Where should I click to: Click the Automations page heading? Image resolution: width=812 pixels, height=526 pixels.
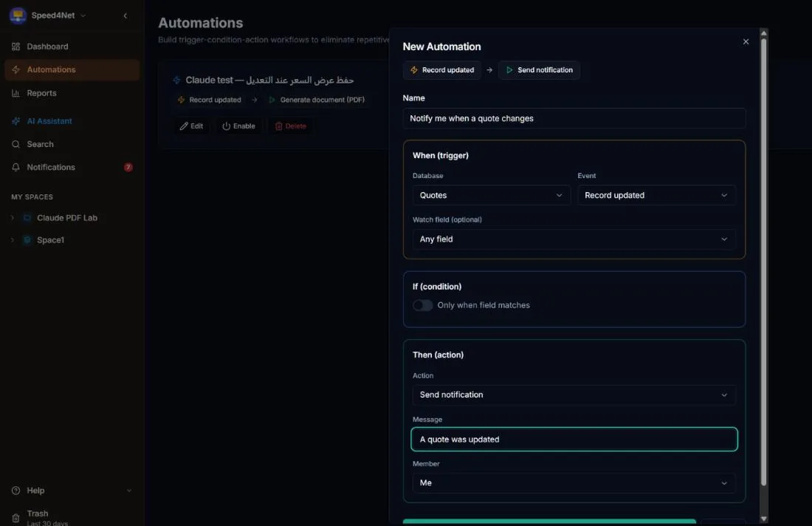pos(200,23)
